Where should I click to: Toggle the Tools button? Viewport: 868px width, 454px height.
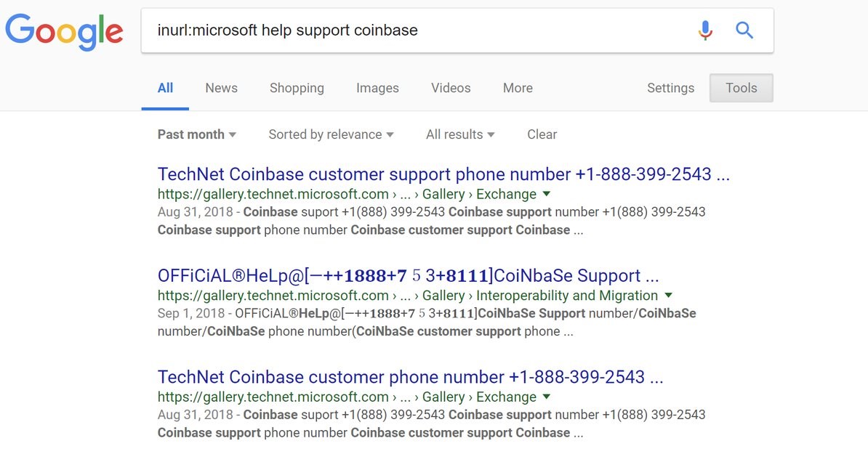(741, 88)
